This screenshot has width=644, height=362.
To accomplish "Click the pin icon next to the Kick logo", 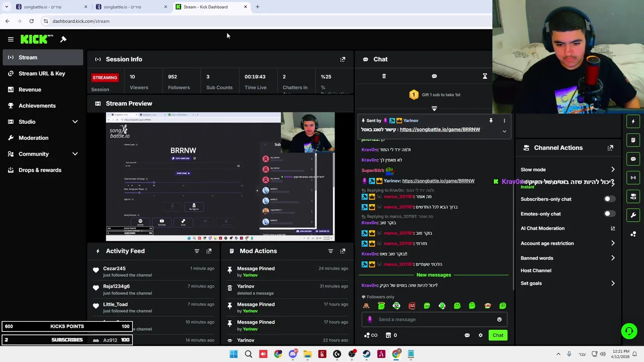I will pyautogui.click(x=63, y=39).
